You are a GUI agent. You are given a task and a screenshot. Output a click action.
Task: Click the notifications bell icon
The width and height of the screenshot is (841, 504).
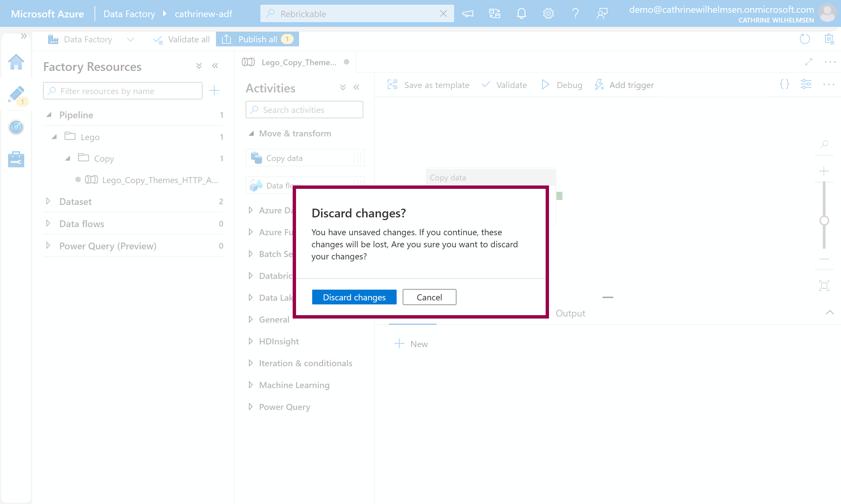pos(521,13)
